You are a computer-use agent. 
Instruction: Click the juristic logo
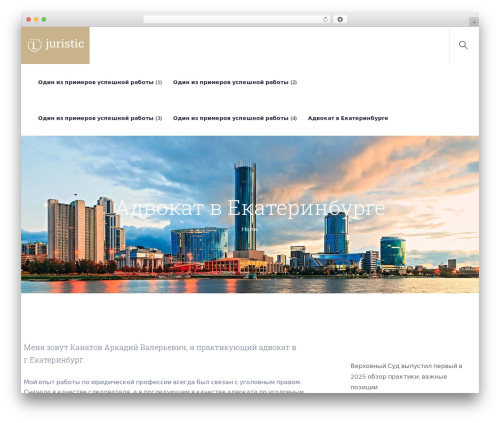coord(55,45)
